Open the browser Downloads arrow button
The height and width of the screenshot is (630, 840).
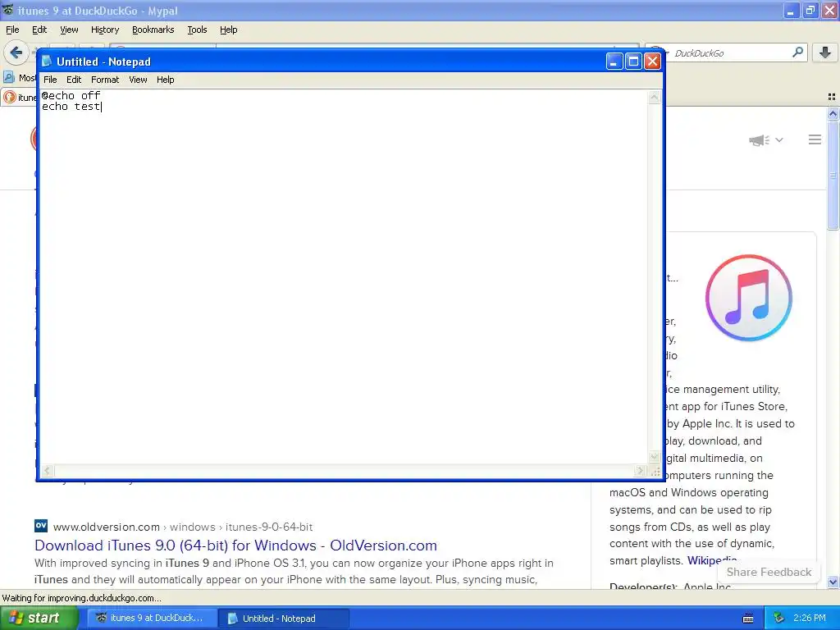coord(825,52)
